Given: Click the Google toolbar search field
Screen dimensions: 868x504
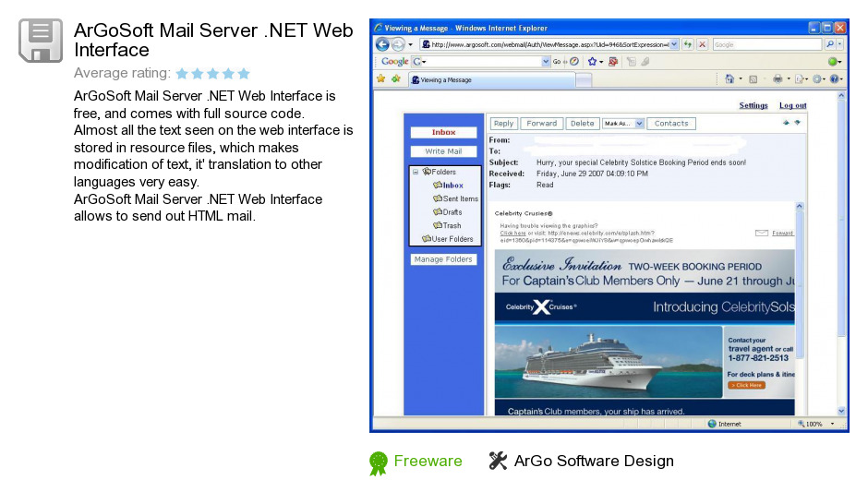Looking at the screenshot, I should point(481,62).
